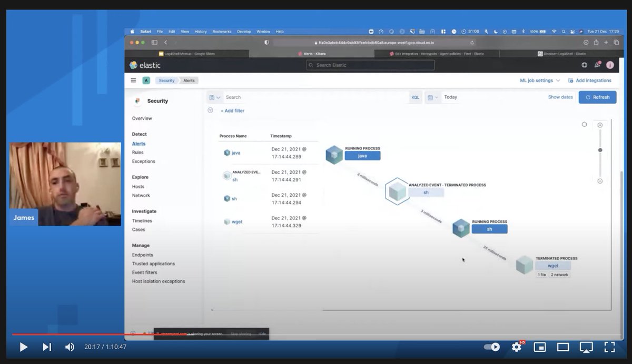Image resolution: width=632 pixels, height=364 pixels.
Task: Play the YouTube video
Action: pyautogui.click(x=23, y=347)
